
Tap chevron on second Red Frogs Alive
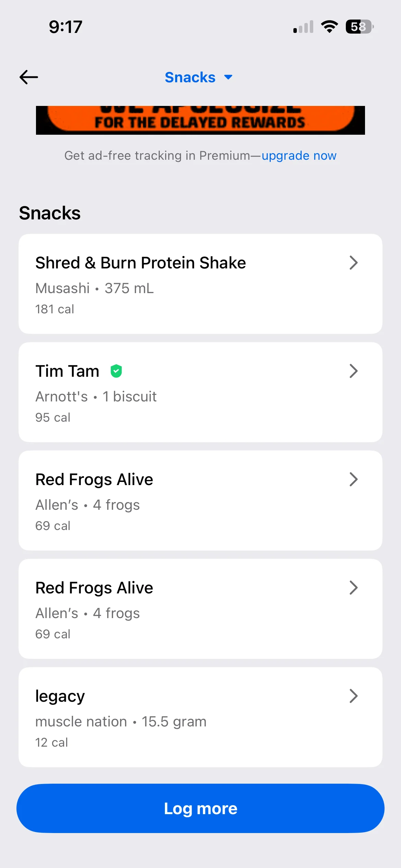coord(353,588)
